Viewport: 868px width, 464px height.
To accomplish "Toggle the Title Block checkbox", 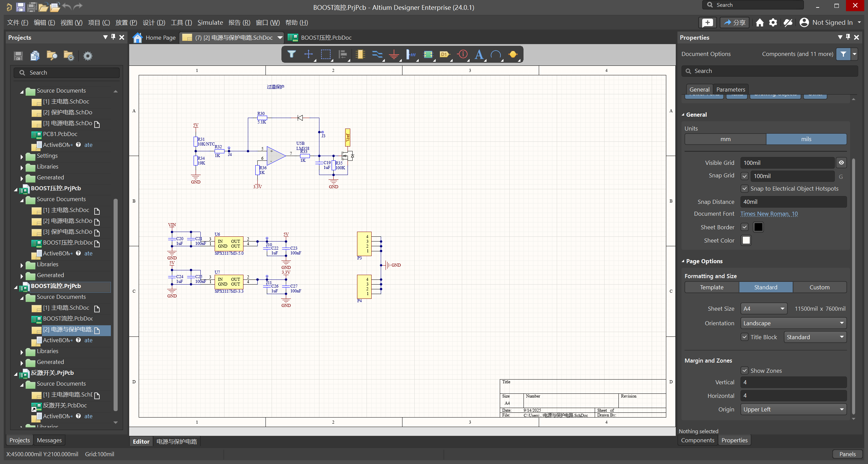I will [745, 337].
